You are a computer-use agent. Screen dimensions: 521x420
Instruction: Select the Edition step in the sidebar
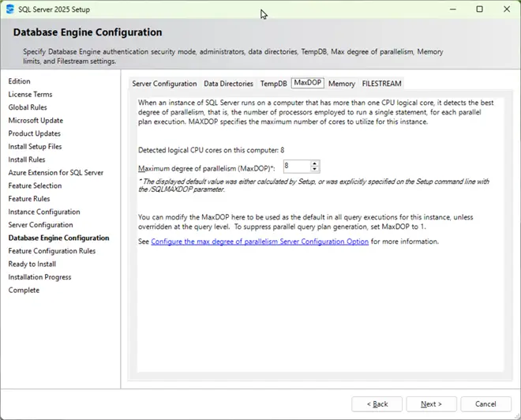(x=19, y=81)
